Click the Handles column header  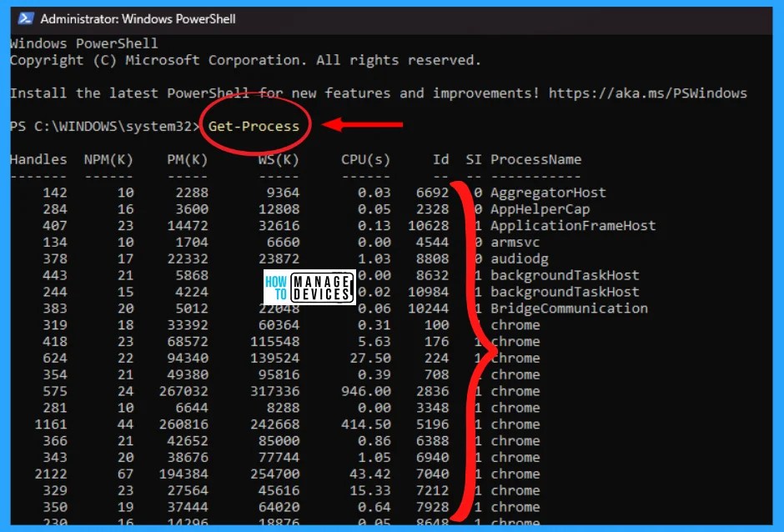click(x=38, y=159)
